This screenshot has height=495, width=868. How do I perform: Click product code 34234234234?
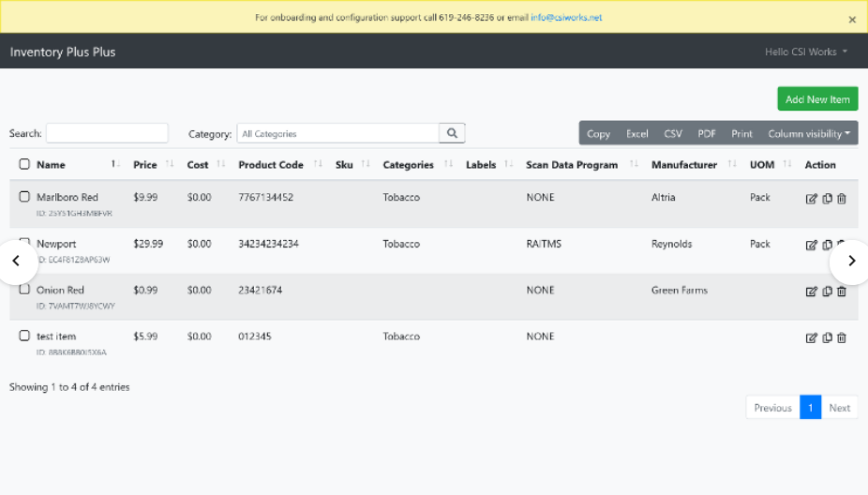[x=268, y=244]
